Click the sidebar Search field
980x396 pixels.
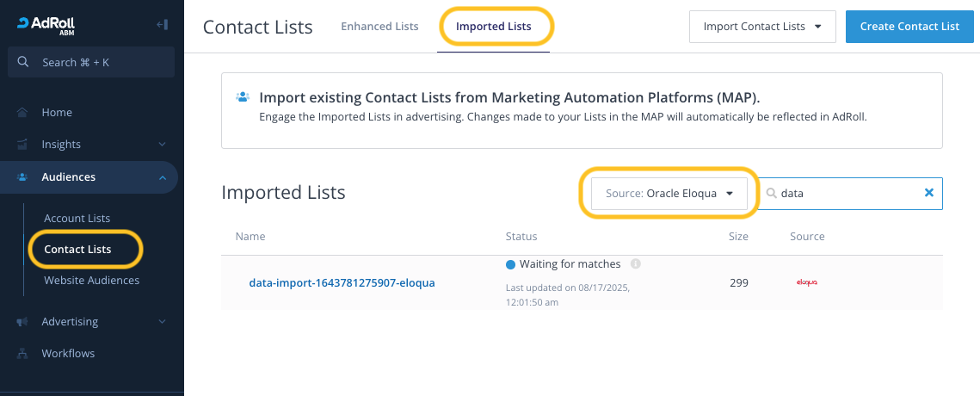tap(91, 62)
